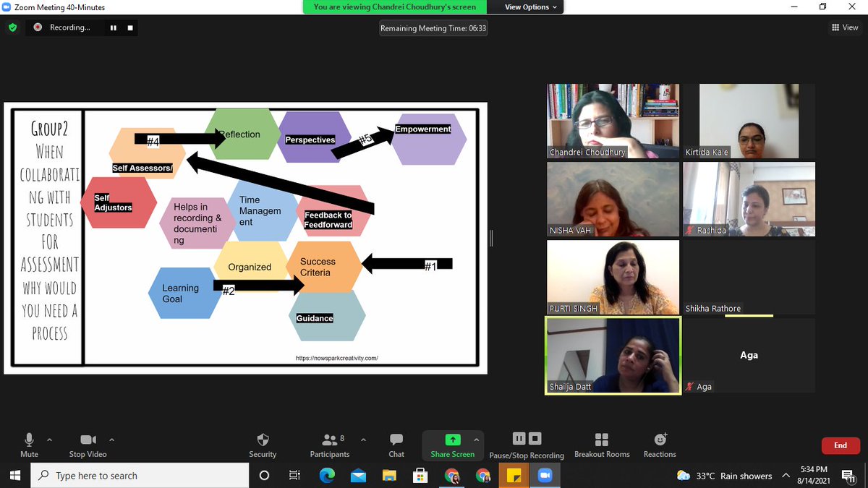Click the taskbar search box
Image resolution: width=868 pixels, height=488 pixels.
tap(139, 476)
